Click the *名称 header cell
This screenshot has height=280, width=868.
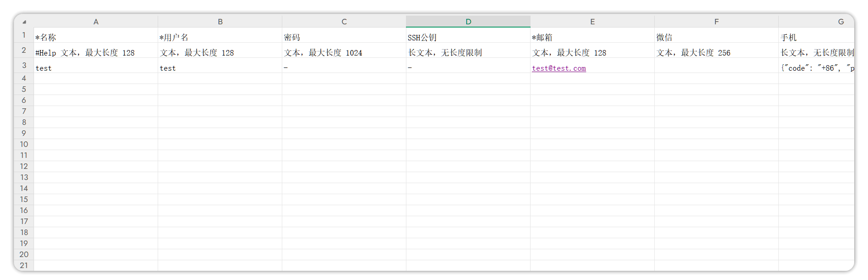[x=96, y=37]
